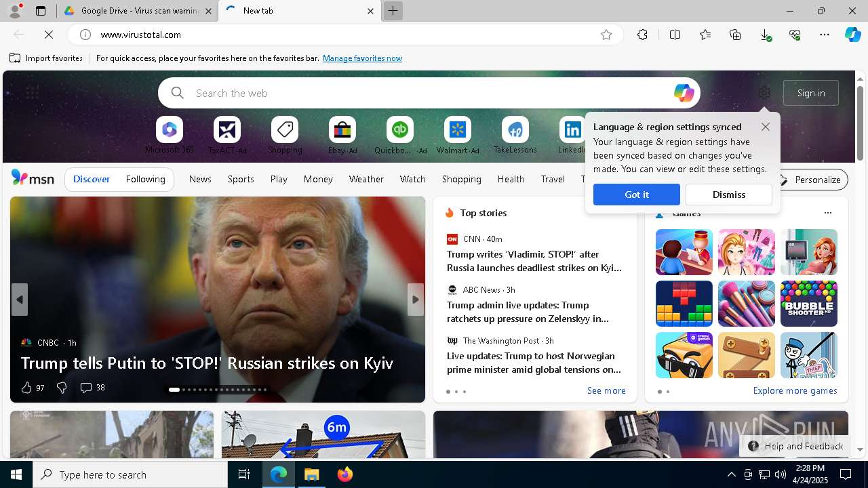The height and width of the screenshot is (488, 868).
Task: Toggle split screen icon
Action: tap(675, 35)
